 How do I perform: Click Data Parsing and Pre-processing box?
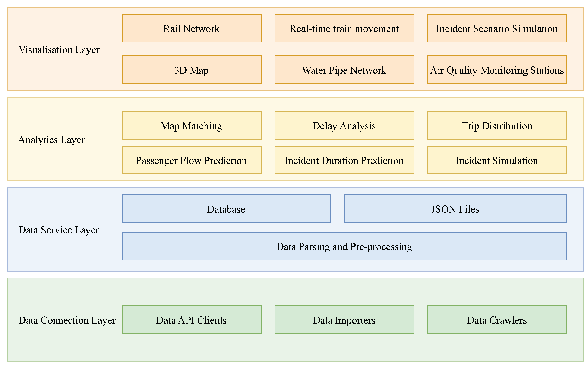tap(344, 246)
